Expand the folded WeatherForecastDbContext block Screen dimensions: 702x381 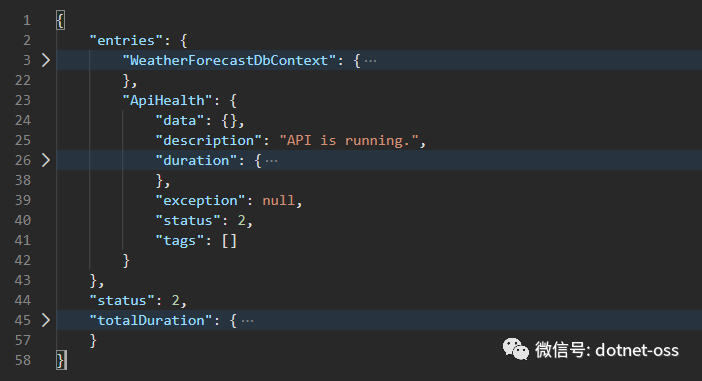(46, 60)
